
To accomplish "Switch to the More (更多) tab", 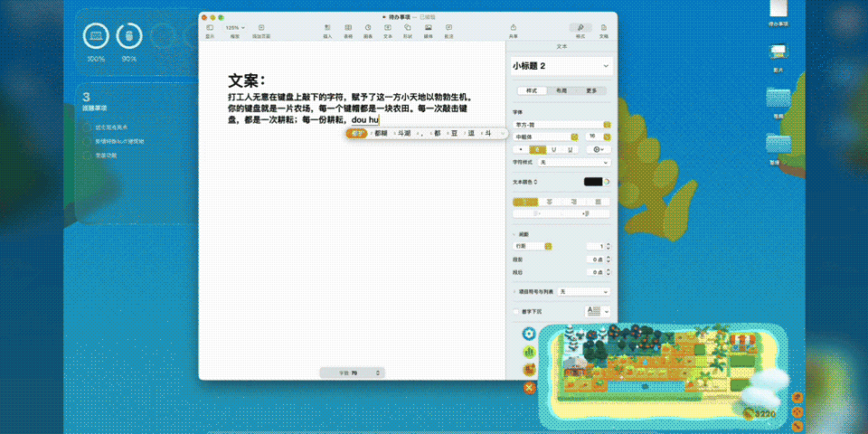I will pos(590,90).
